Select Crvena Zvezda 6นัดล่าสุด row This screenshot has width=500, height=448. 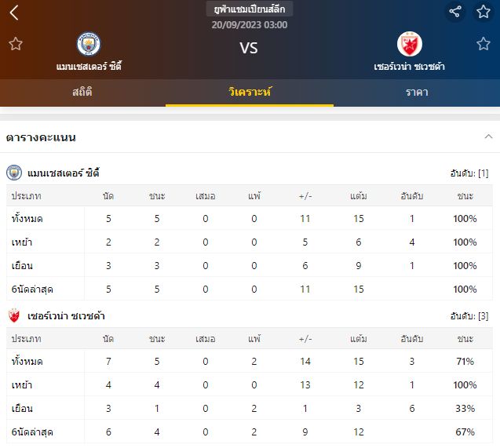(x=250, y=432)
